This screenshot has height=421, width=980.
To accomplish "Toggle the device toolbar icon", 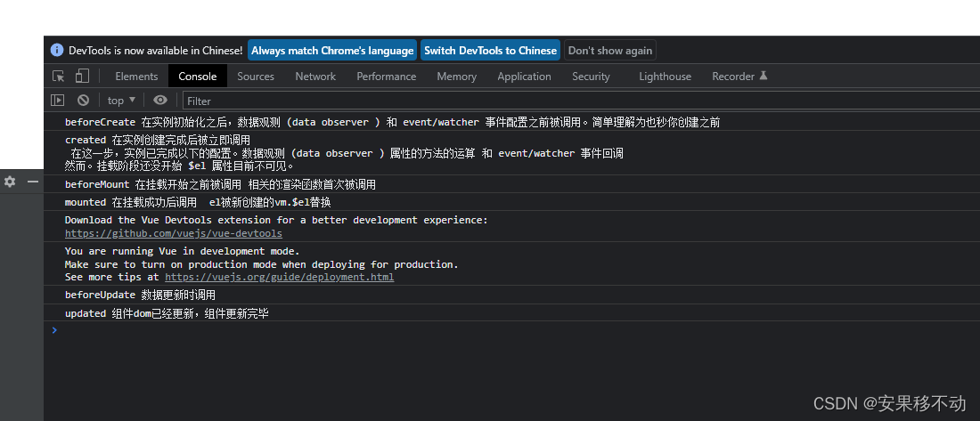I will click(x=82, y=77).
